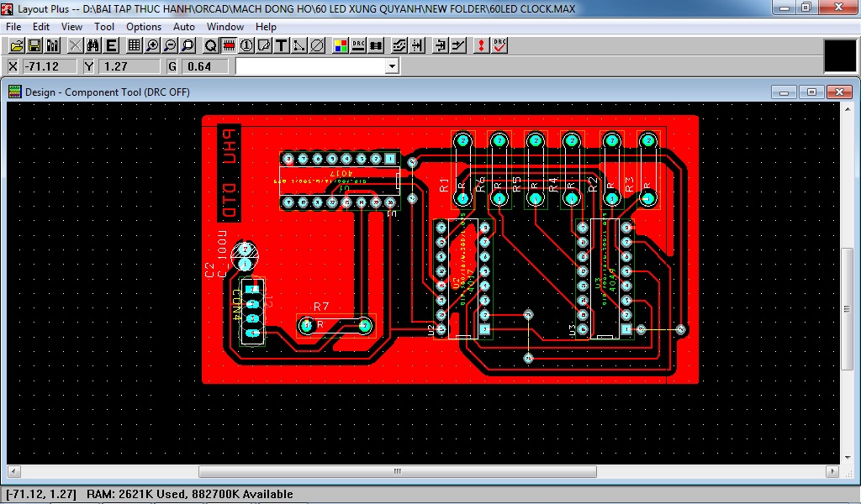Image resolution: width=861 pixels, height=504 pixels.
Task: Click the Edit E toolbar button
Action: (111, 45)
